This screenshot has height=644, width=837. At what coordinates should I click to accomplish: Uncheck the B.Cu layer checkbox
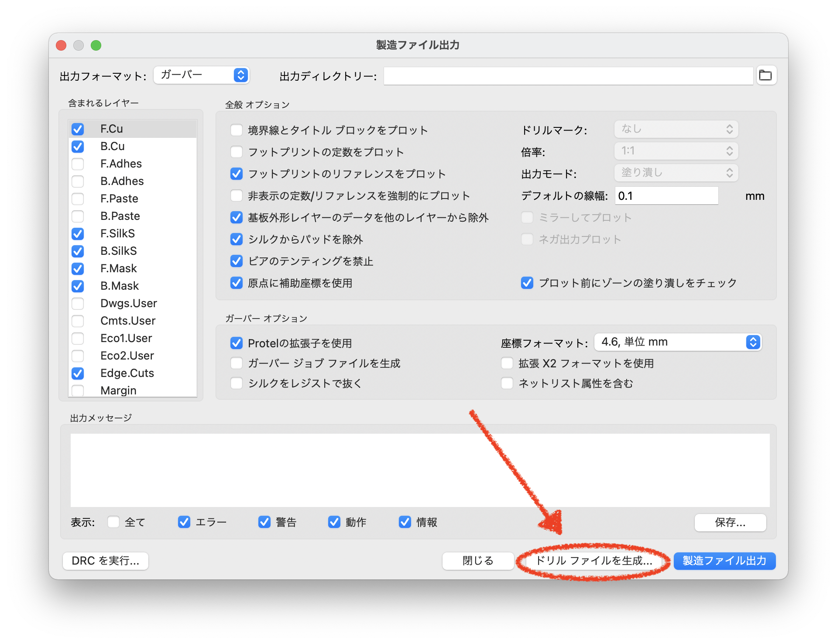[x=78, y=147]
